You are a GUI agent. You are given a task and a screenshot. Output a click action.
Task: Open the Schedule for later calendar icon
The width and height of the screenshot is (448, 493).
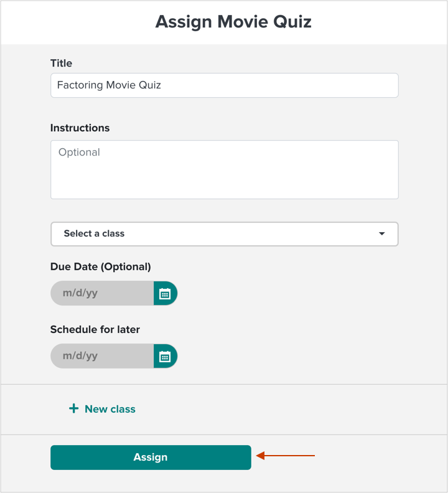pos(165,356)
